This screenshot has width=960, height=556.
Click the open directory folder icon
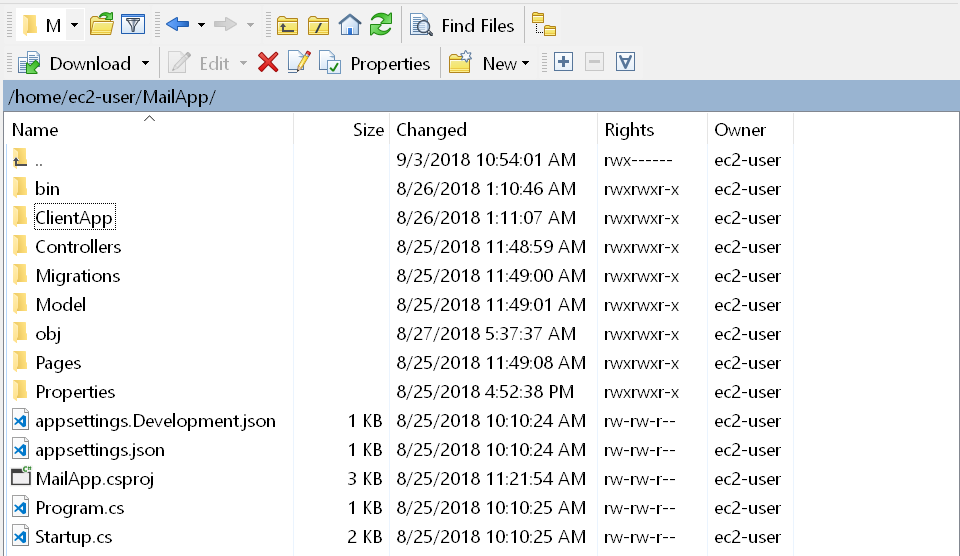[102, 25]
